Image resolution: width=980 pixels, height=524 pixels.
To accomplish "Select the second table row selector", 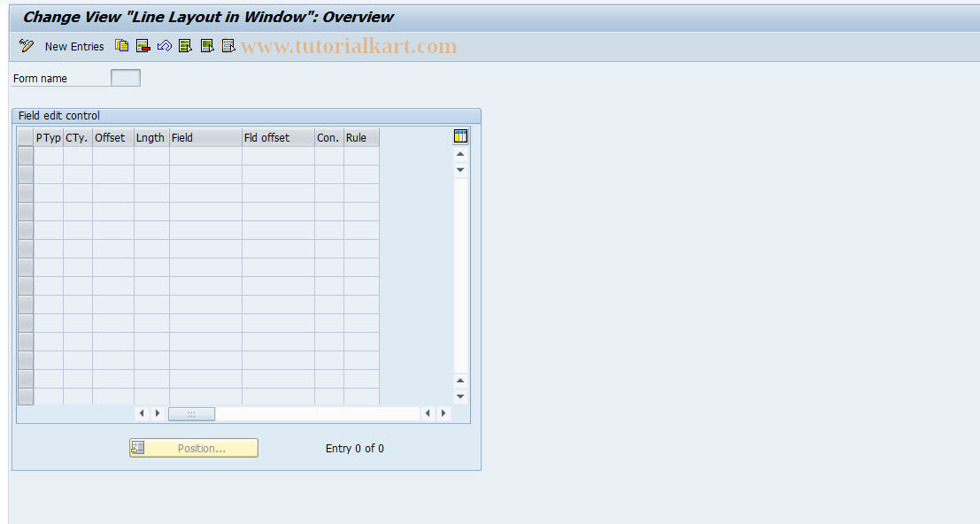I will tap(26, 174).
